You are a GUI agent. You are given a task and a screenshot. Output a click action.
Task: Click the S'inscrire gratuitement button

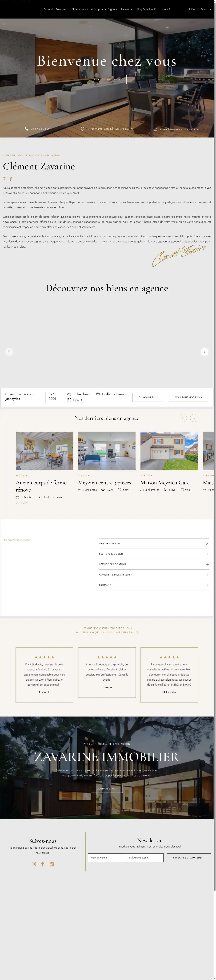pos(189,858)
